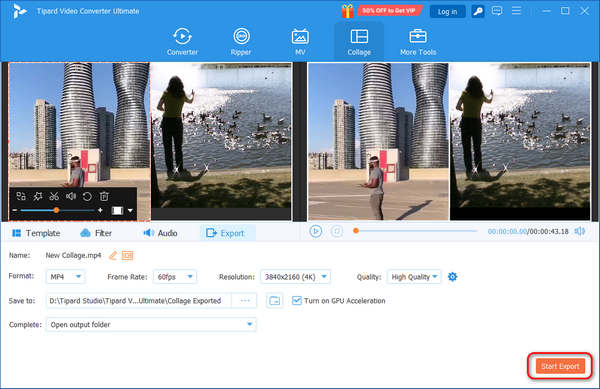
Task: Delete clip with trash icon
Action: click(x=104, y=196)
